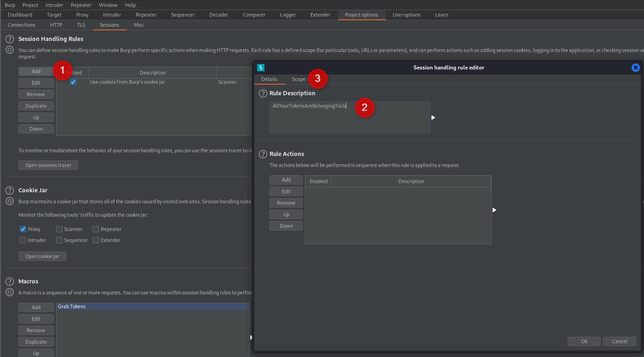Disable the 'Use cookies from Burp's cookie jar' rule
Image resolution: width=644 pixels, height=357 pixels.
[x=73, y=82]
